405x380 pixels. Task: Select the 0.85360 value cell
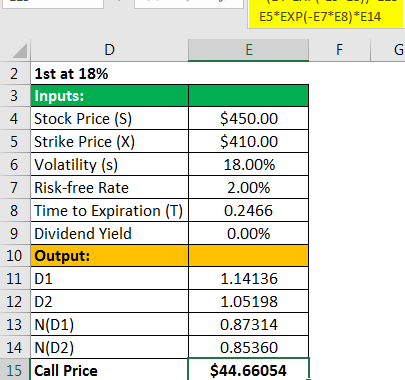point(249,347)
